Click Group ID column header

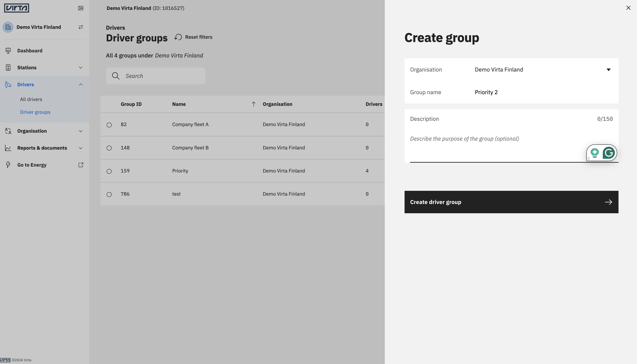(131, 104)
